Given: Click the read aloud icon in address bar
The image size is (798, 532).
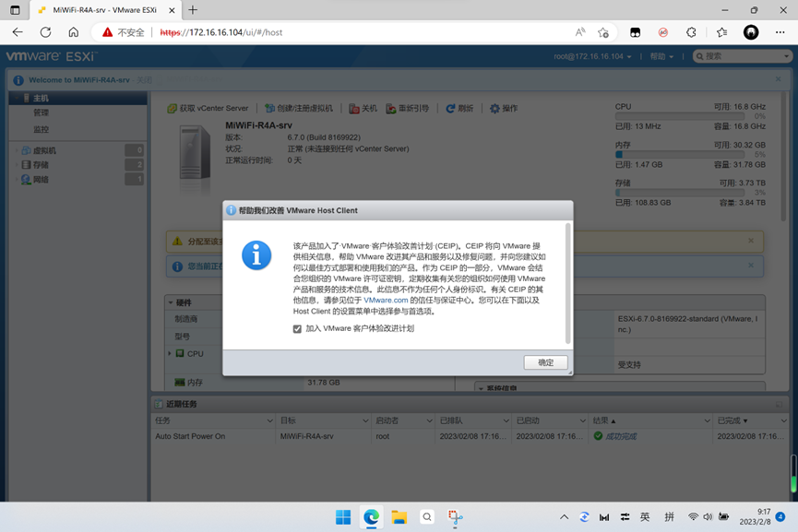Looking at the screenshot, I should pos(580,32).
